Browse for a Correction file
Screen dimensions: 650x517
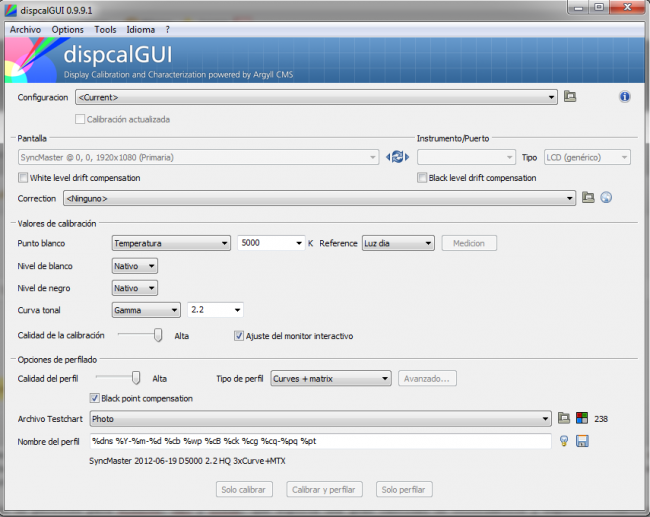588,198
